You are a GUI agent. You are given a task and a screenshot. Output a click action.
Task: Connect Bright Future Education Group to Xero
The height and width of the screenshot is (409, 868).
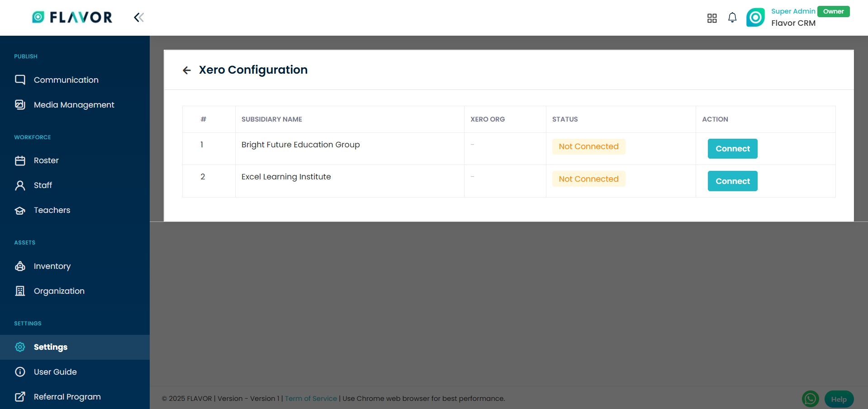[732, 149]
